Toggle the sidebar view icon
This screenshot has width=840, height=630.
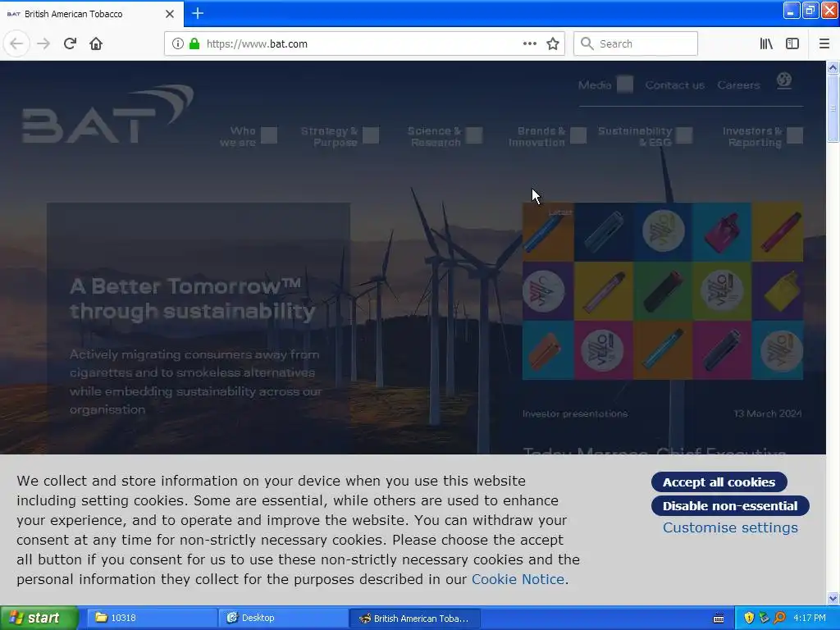tap(792, 43)
